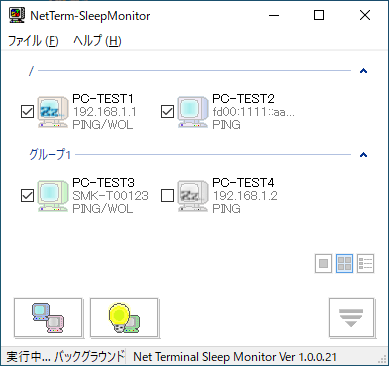Switch to detail list view
This screenshot has height=366, width=389.
tap(365, 264)
